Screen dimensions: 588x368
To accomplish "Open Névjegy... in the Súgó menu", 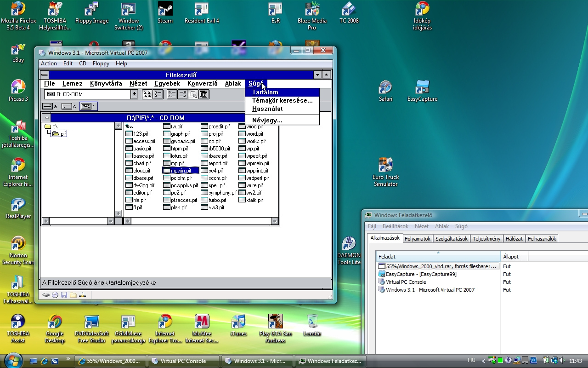I will coord(282,121).
